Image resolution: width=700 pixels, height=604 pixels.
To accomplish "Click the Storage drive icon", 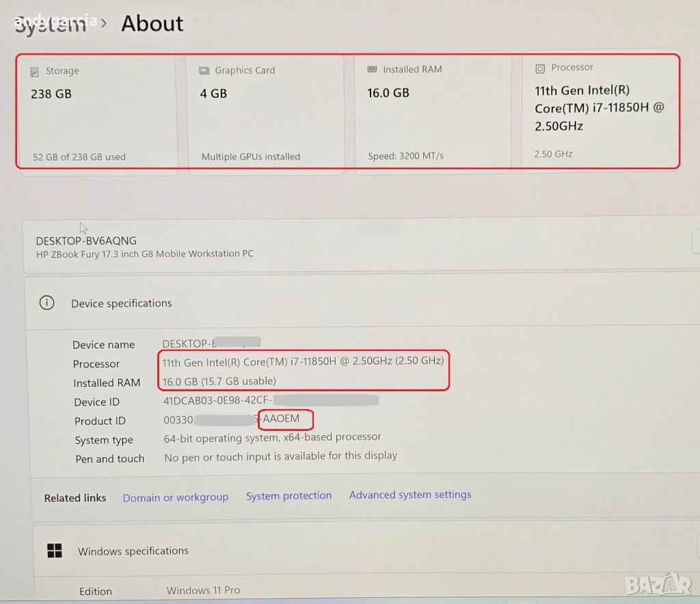I will pyautogui.click(x=35, y=72).
